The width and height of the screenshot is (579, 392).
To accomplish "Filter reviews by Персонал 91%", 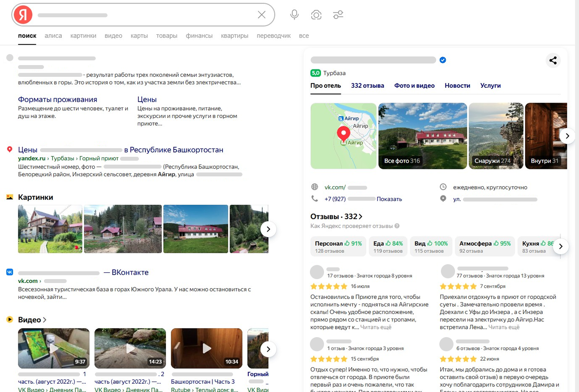I will pyautogui.click(x=338, y=247).
